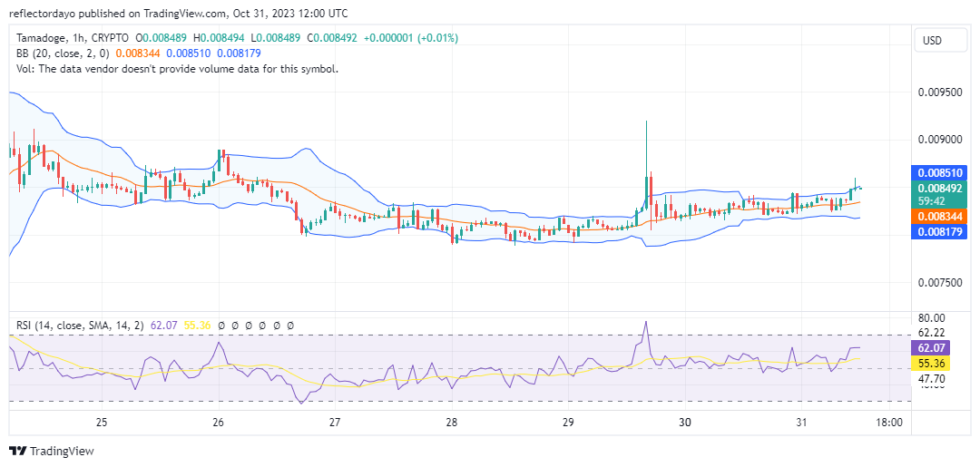Click the TradingView logo icon
The height and width of the screenshot is (467, 980).
click(x=18, y=451)
